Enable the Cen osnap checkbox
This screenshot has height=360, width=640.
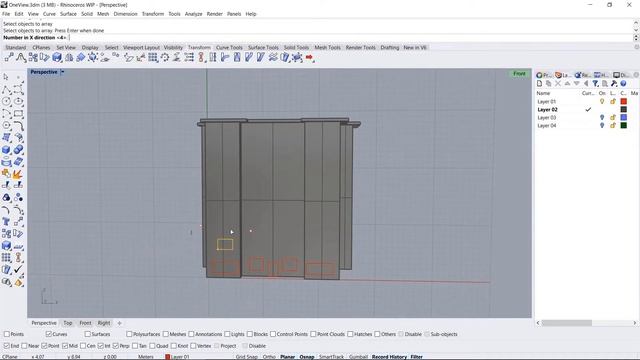(x=83, y=346)
